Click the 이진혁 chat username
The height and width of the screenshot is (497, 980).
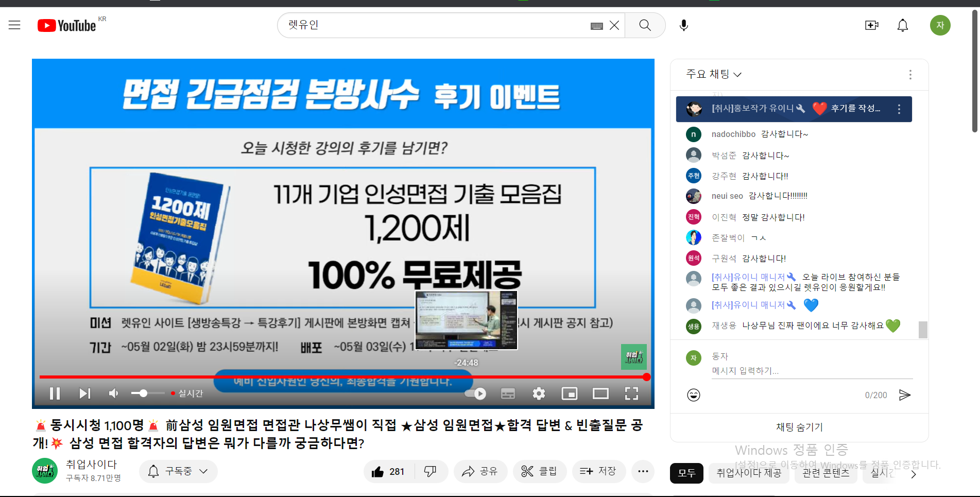click(x=724, y=217)
